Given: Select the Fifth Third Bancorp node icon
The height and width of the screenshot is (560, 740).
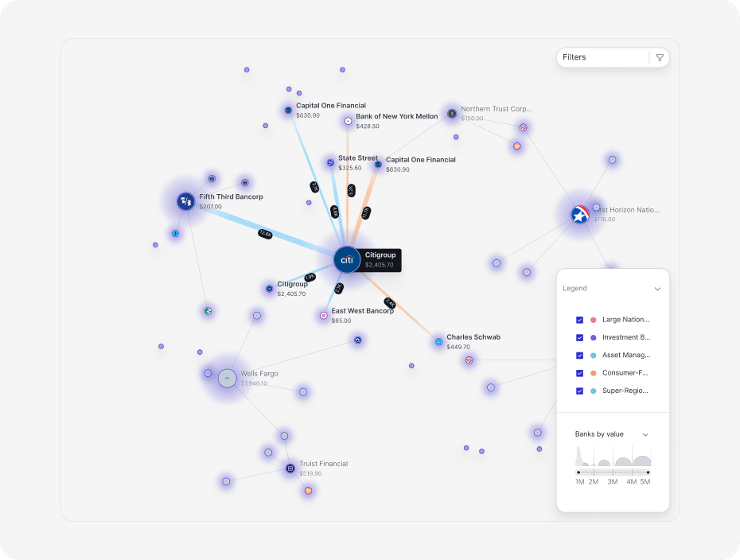Looking at the screenshot, I should [x=186, y=201].
